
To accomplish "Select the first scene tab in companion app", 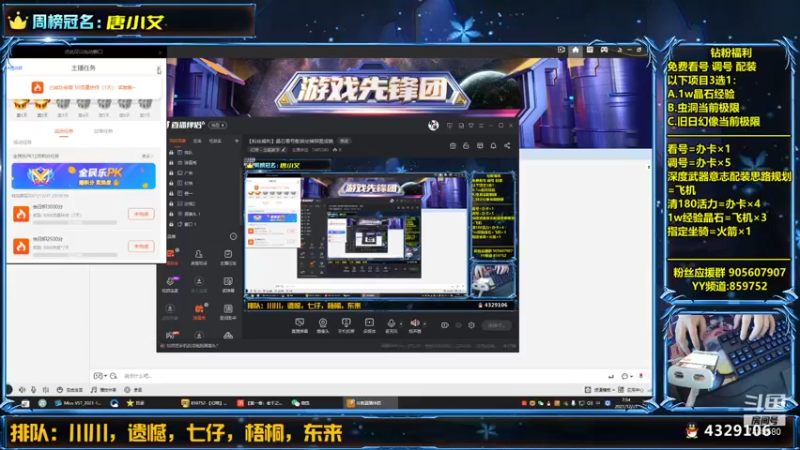I will pos(178,141).
